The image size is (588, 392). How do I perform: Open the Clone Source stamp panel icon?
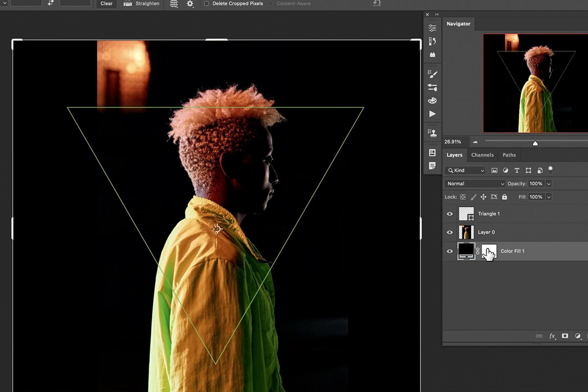[x=432, y=133]
